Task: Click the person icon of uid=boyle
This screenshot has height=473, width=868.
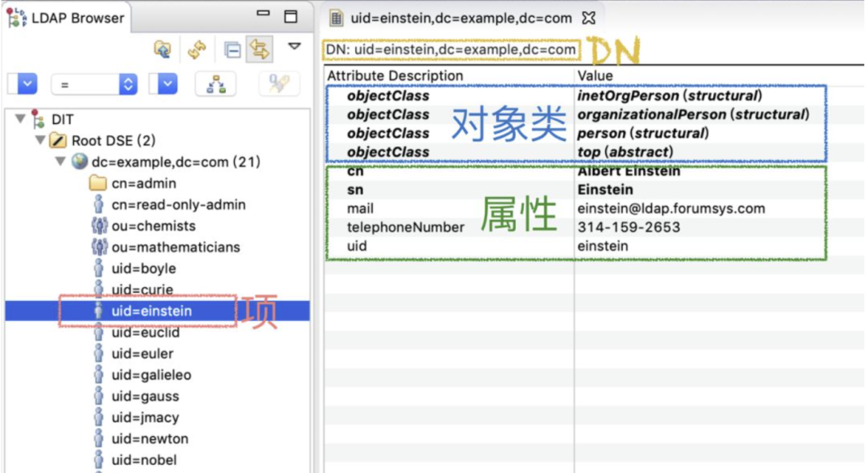Action: (99, 268)
